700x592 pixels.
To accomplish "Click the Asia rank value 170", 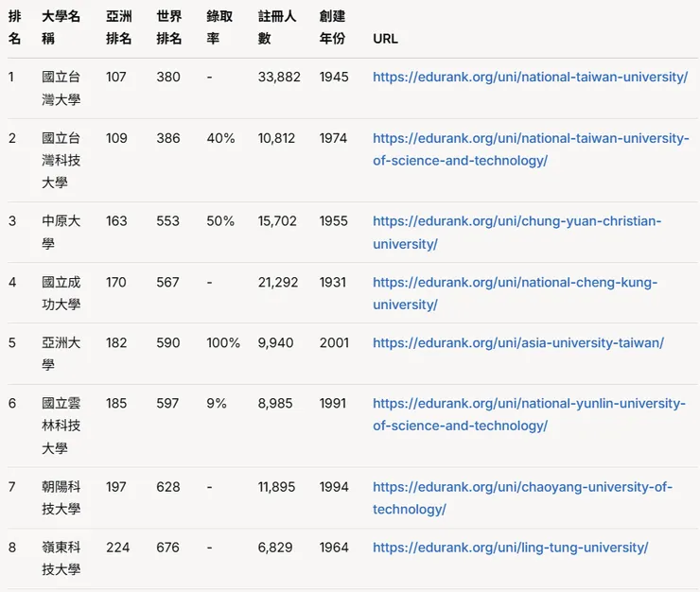I will tap(116, 282).
